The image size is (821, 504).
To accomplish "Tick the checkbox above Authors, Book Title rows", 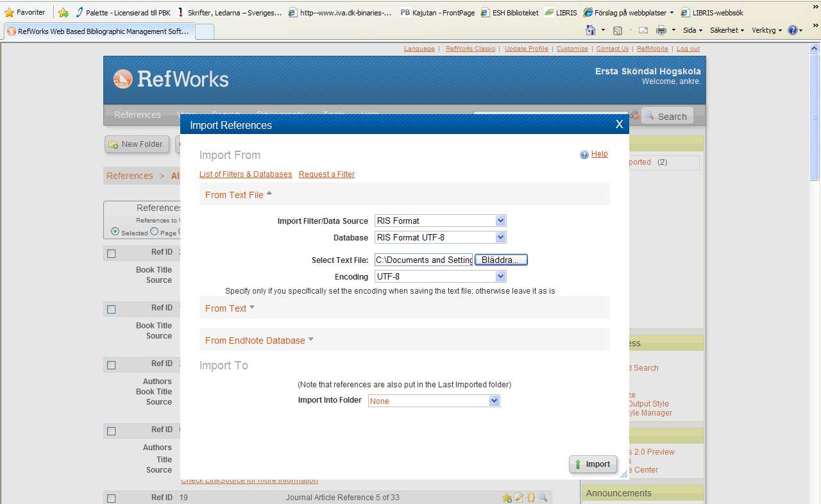I will (111, 365).
